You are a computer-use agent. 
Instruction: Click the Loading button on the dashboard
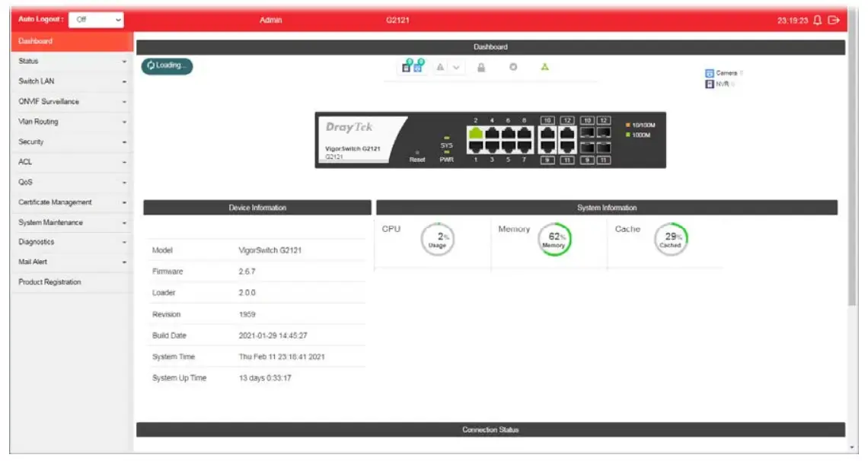click(165, 67)
